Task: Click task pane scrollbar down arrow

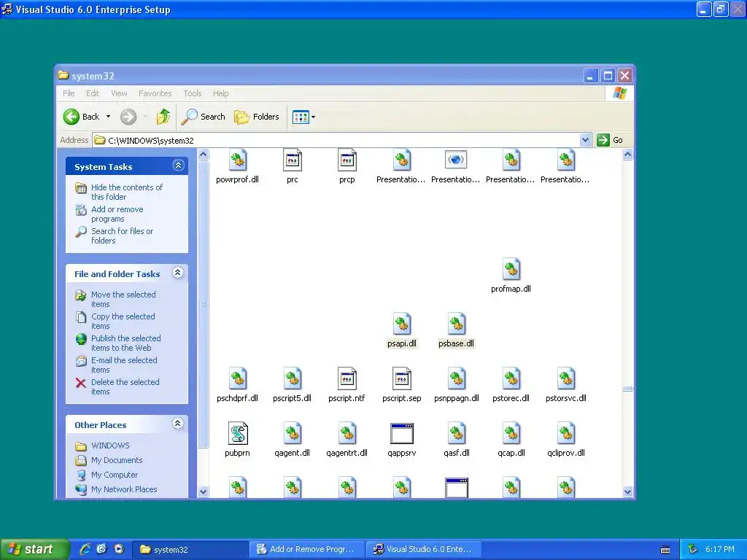Action: point(204,492)
